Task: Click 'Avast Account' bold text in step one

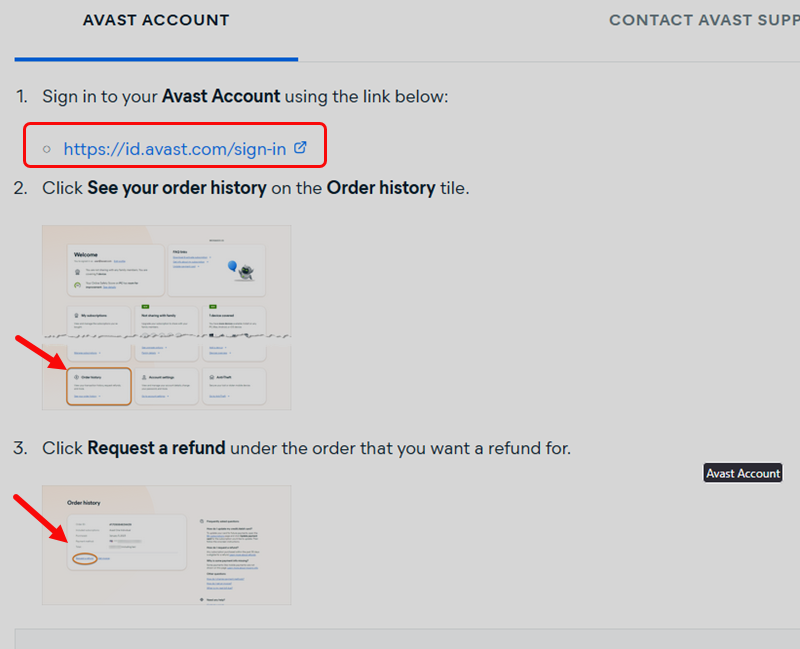Action: (221, 96)
